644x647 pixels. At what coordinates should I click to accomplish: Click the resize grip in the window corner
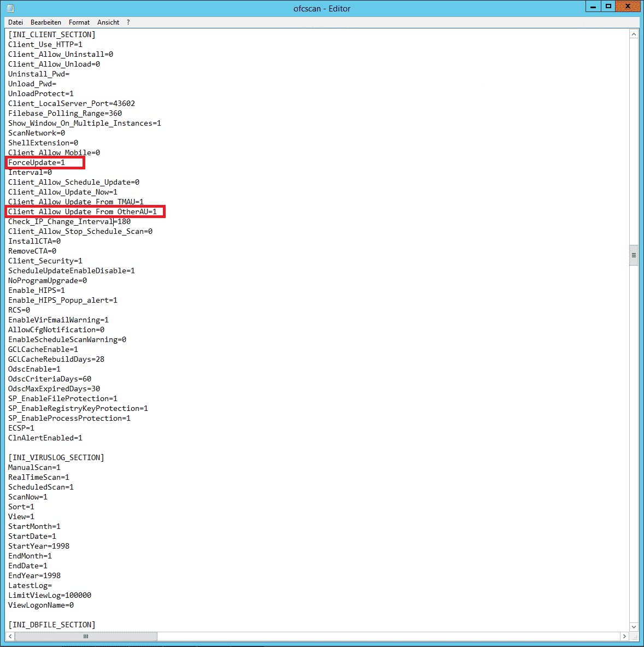pyautogui.click(x=634, y=637)
